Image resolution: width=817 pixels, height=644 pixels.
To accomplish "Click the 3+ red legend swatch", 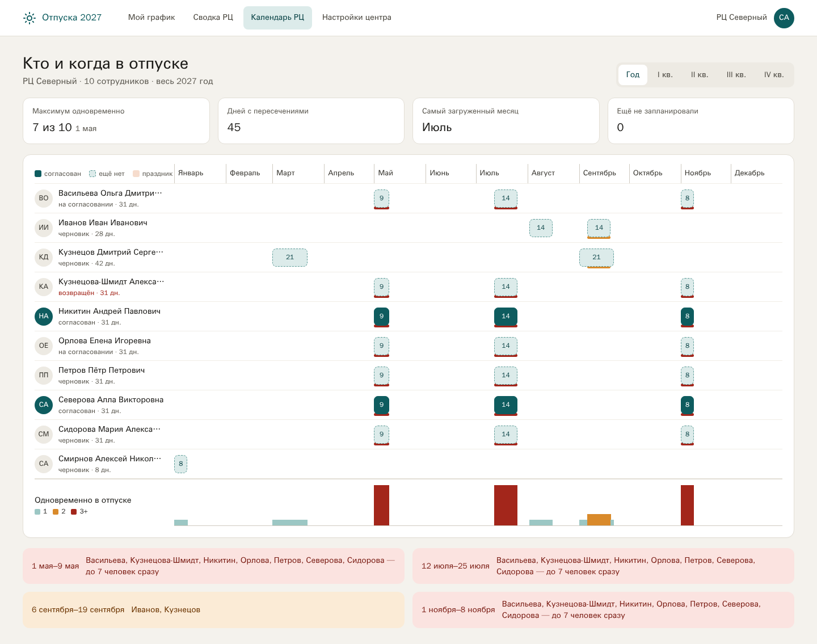I will pos(74,512).
